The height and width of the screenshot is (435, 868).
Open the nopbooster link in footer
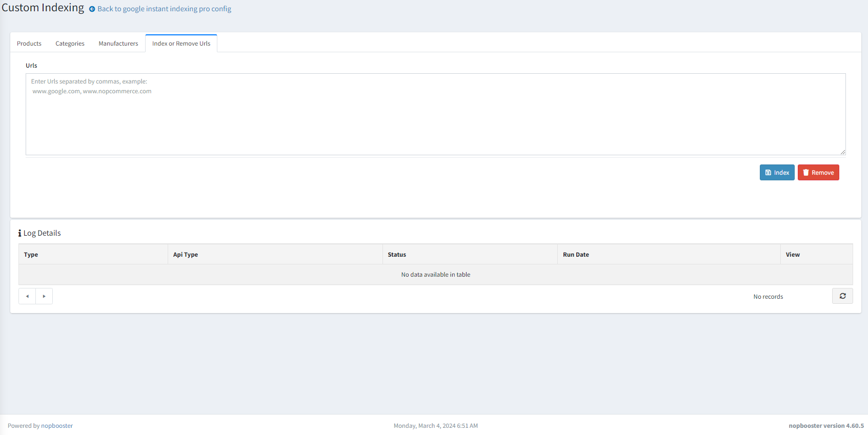57,426
